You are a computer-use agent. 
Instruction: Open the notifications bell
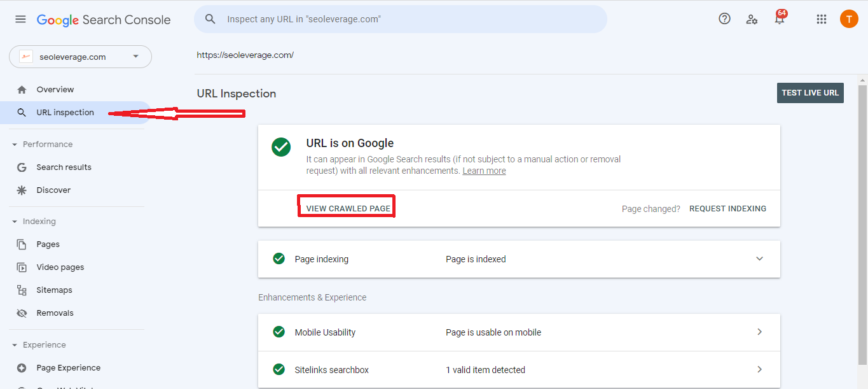[x=779, y=19]
